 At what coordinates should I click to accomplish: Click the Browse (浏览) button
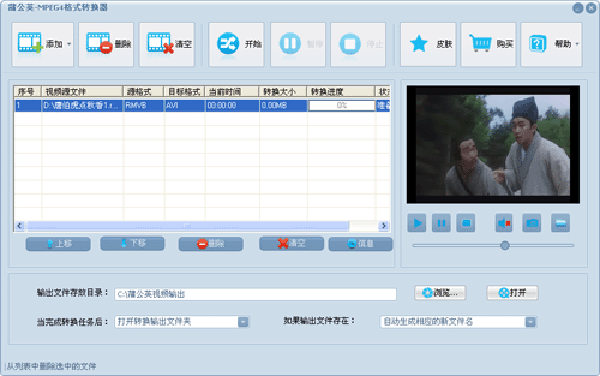[440, 293]
